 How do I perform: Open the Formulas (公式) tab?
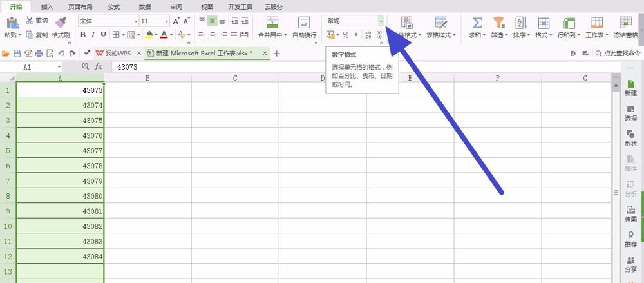114,6
